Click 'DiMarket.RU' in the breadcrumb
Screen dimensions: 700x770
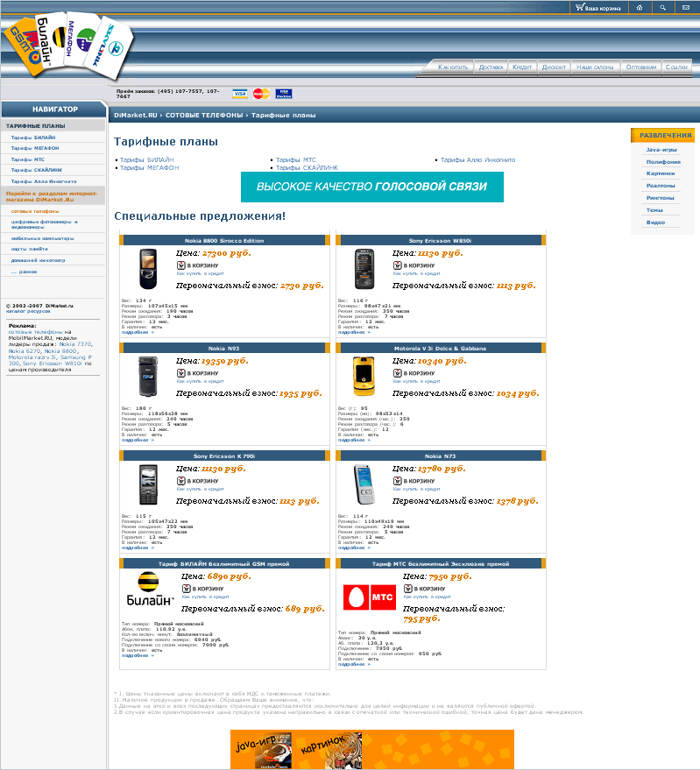(136, 116)
